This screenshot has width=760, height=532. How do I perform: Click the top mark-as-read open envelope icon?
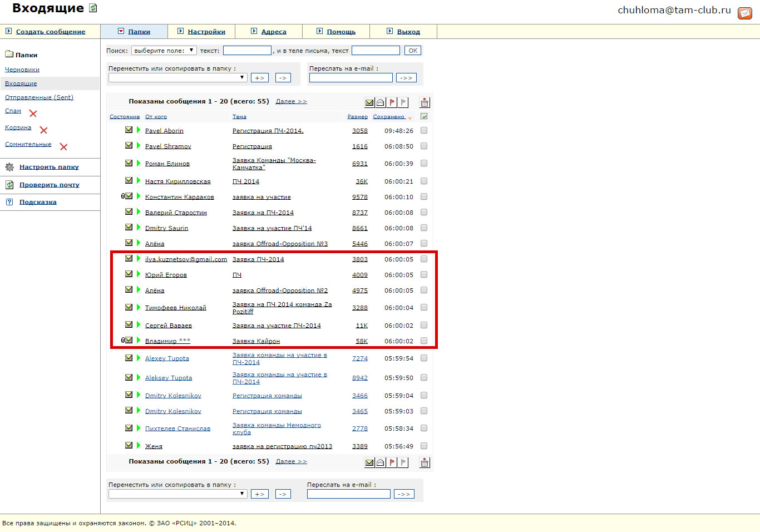(x=381, y=102)
